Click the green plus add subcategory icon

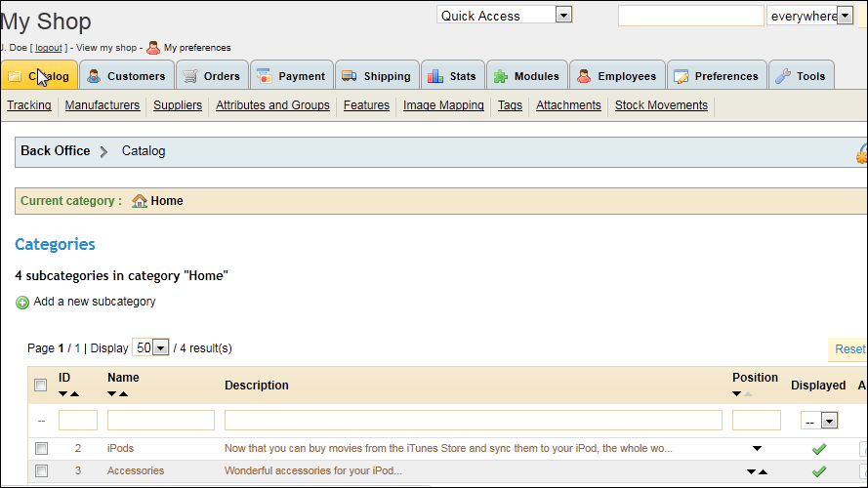tap(22, 303)
